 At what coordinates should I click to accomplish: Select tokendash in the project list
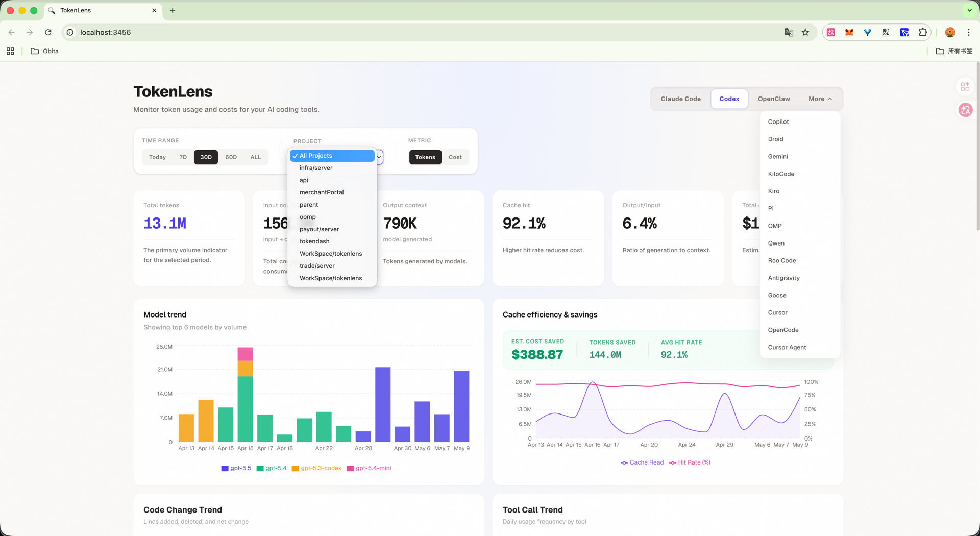click(x=332, y=241)
